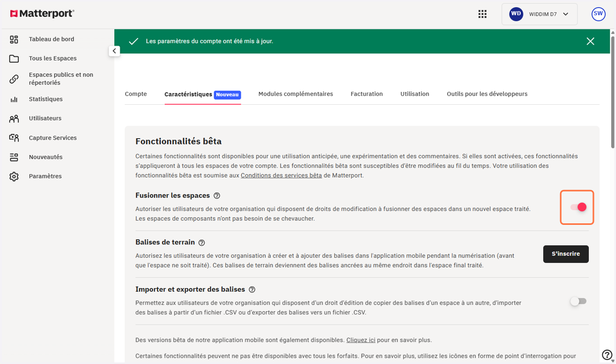Click the Paramètres gear icon

click(14, 177)
